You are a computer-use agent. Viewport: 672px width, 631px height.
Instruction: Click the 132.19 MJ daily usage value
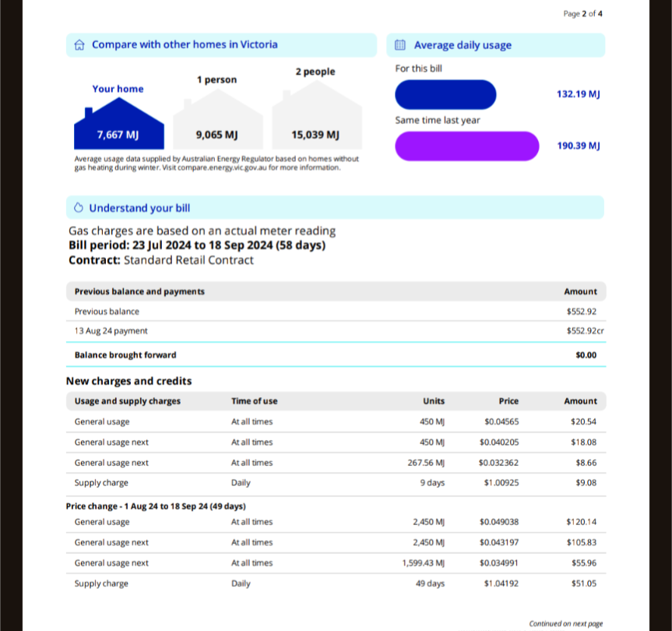click(x=578, y=94)
